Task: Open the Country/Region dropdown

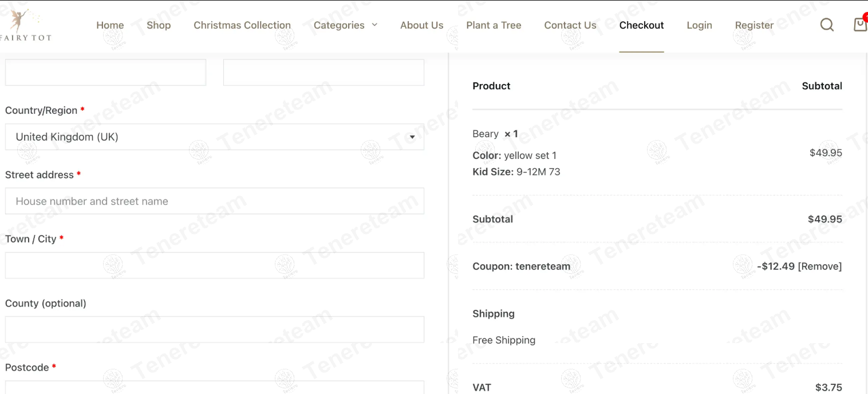Action: pos(215,137)
